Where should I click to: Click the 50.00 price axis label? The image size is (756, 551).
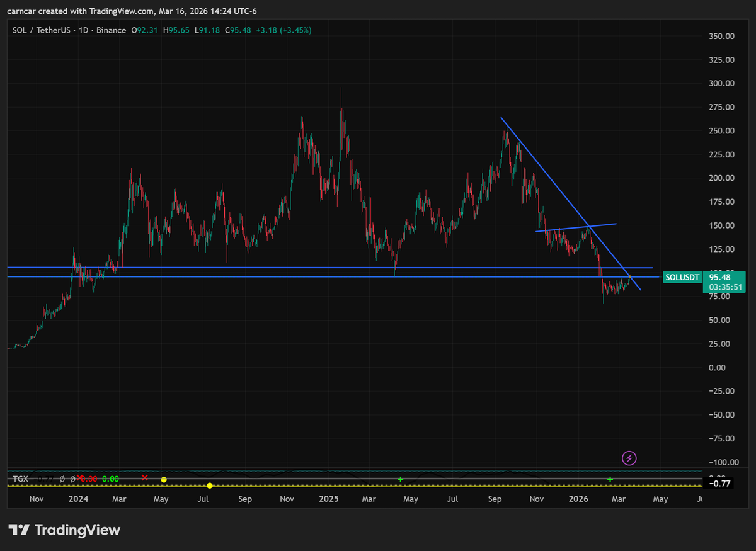point(719,320)
